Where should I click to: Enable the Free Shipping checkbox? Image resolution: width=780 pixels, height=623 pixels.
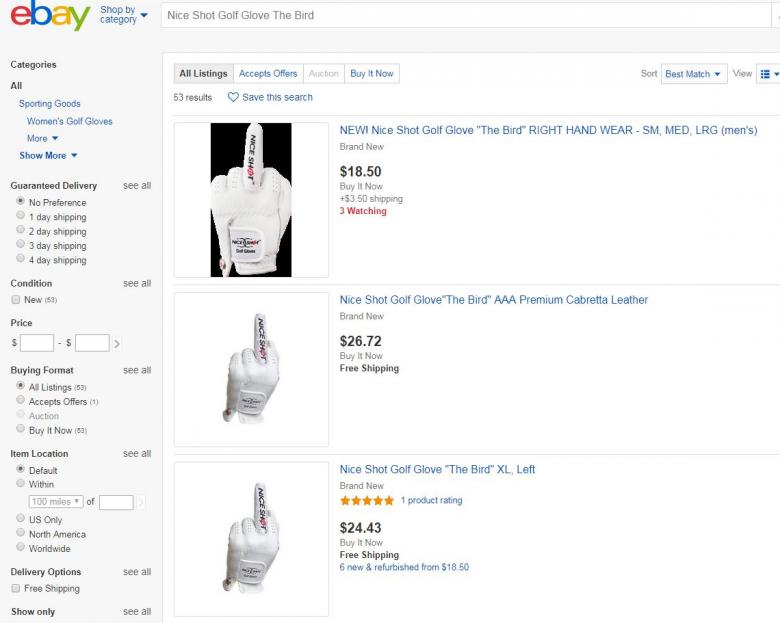click(x=15, y=588)
